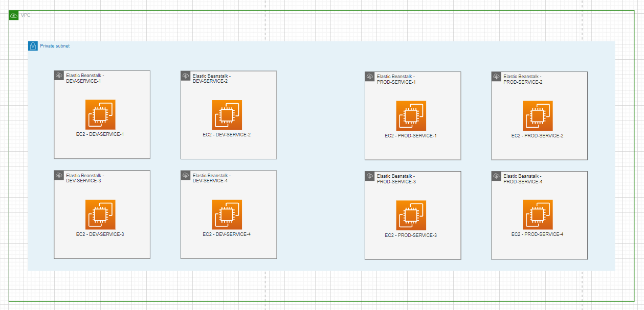
Task: Select the EC2 PROD-SERVICE-4 instance icon
Action: click(538, 215)
